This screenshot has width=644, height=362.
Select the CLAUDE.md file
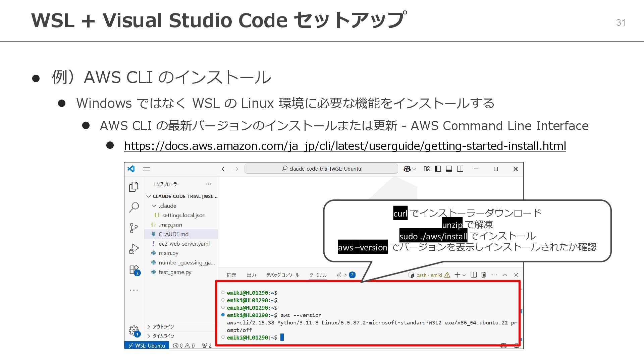coord(181,234)
